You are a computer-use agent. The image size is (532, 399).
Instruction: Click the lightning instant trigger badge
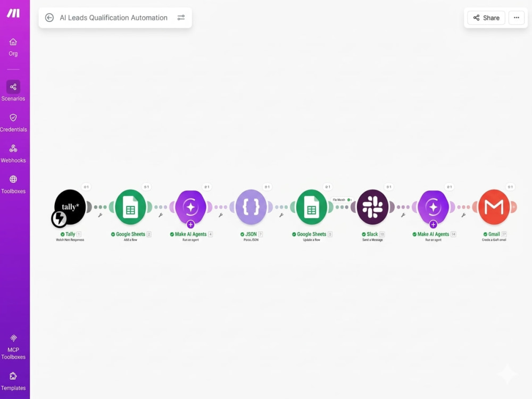click(x=60, y=219)
